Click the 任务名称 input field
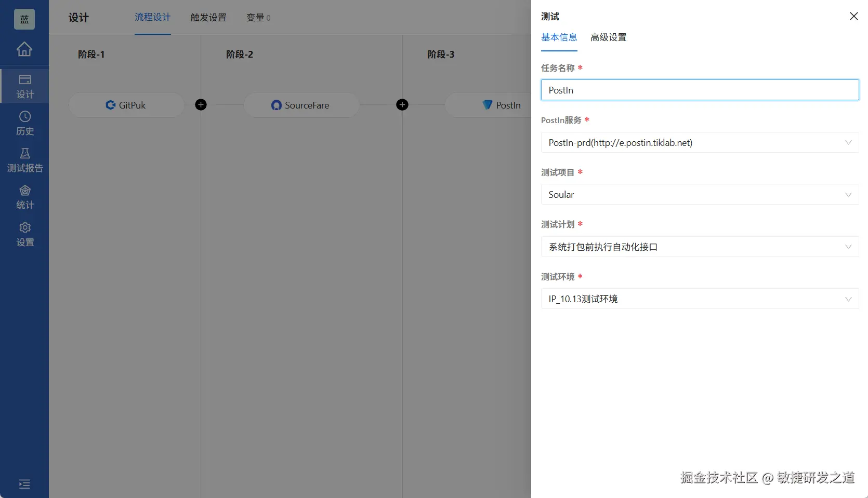 (700, 90)
